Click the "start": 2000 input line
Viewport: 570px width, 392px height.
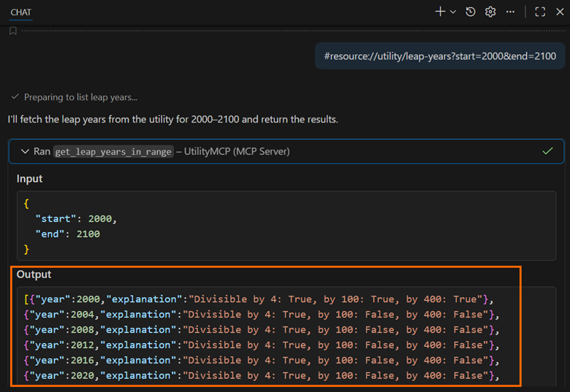[75, 219]
